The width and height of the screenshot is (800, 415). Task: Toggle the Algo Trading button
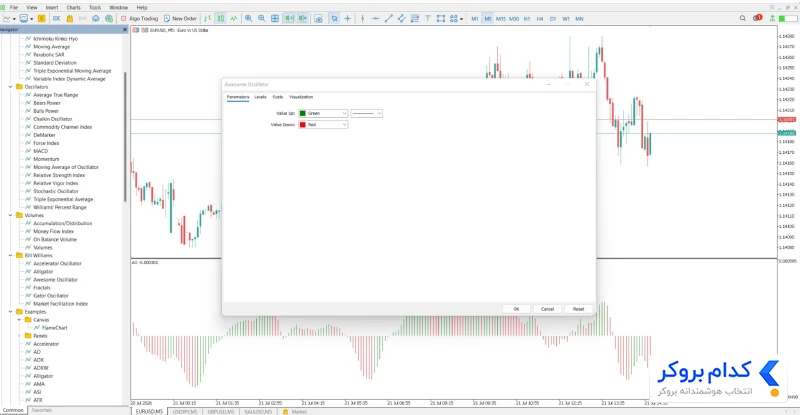(x=139, y=18)
